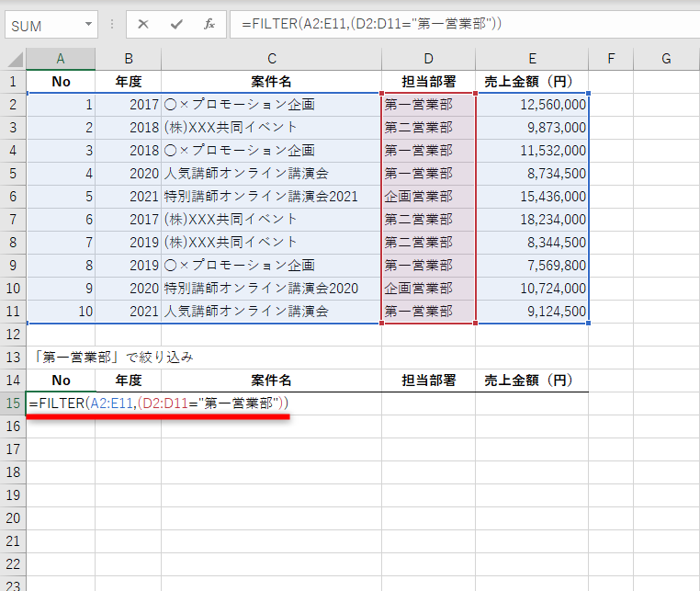Select column C header

[x=271, y=59]
